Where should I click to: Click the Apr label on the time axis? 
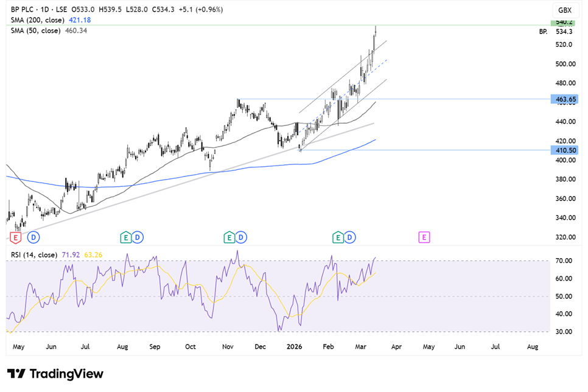[x=396, y=346]
